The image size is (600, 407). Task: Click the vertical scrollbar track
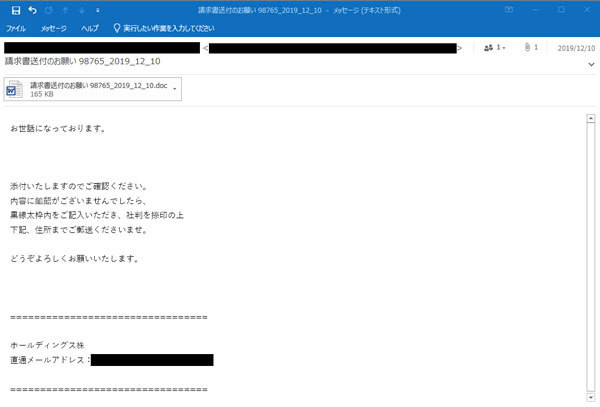pyautogui.click(x=590, y=258)
